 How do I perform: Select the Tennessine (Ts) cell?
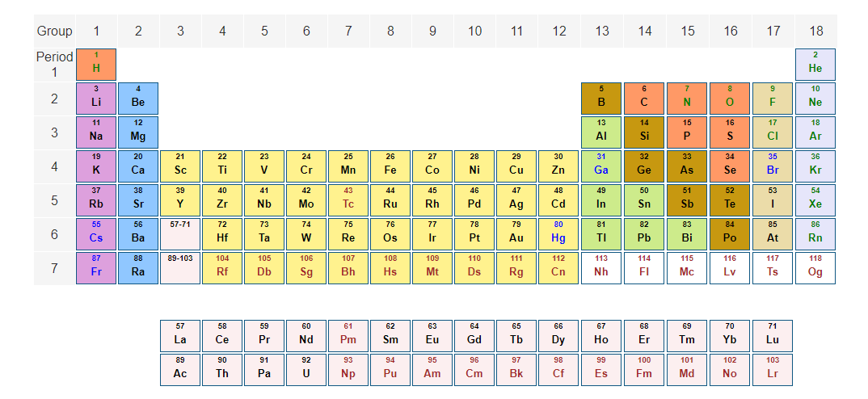[773, 268]
